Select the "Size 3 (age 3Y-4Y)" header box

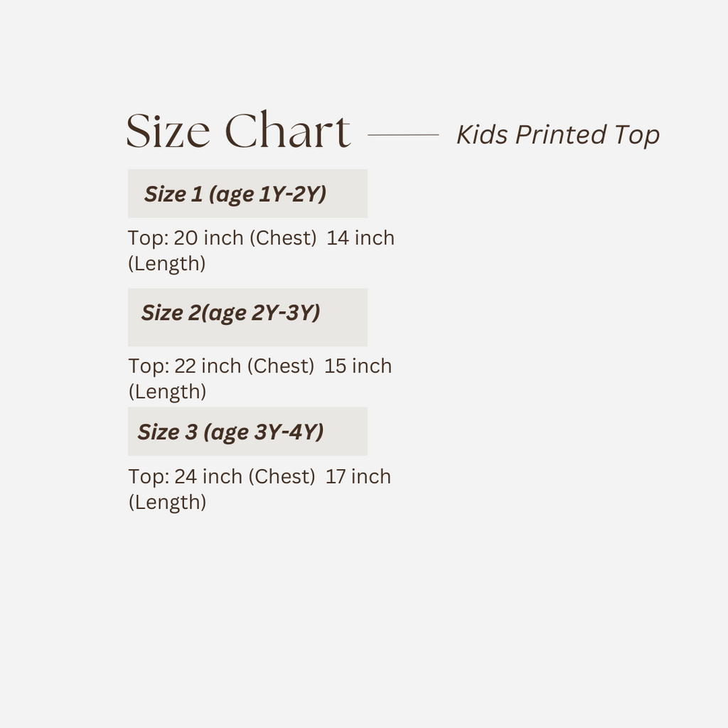click(x=247, y=432)
